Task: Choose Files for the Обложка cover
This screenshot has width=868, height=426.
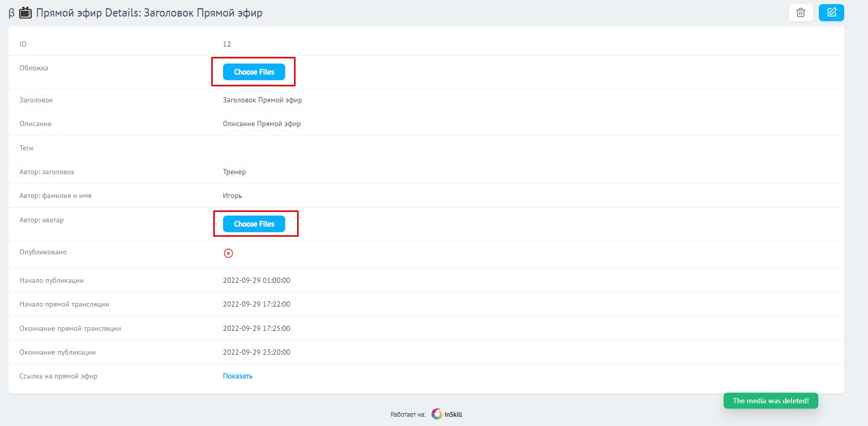Action: tap(254, 72)
